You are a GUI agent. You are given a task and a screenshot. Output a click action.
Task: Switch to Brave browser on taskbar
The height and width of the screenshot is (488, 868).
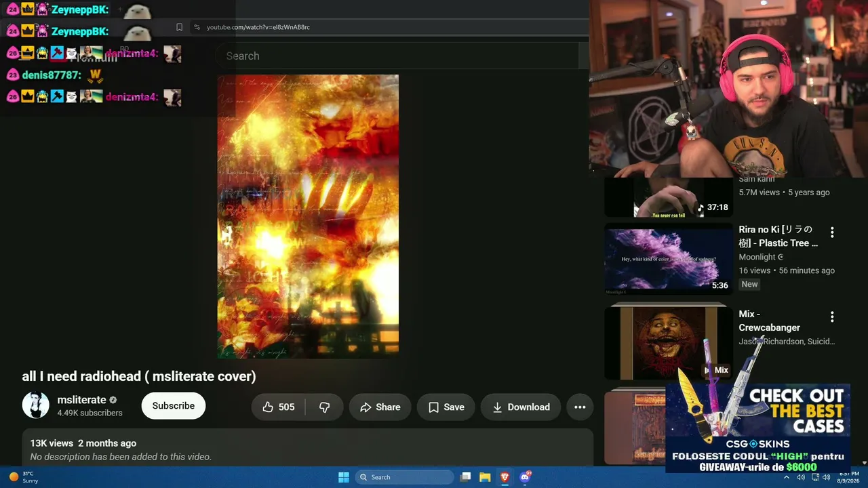pyautogui.click(x=505, y=477)
